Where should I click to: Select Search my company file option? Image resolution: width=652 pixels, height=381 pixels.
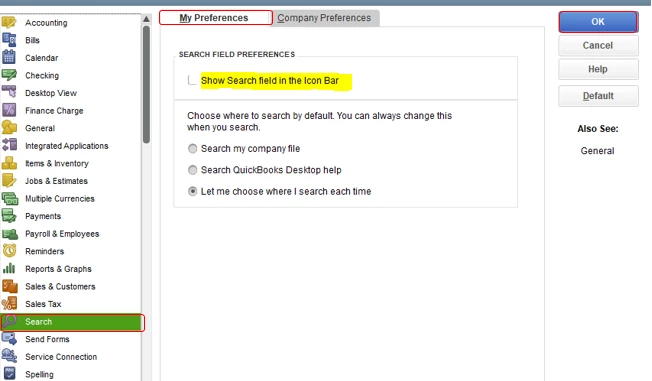click(x=193, y=148)
